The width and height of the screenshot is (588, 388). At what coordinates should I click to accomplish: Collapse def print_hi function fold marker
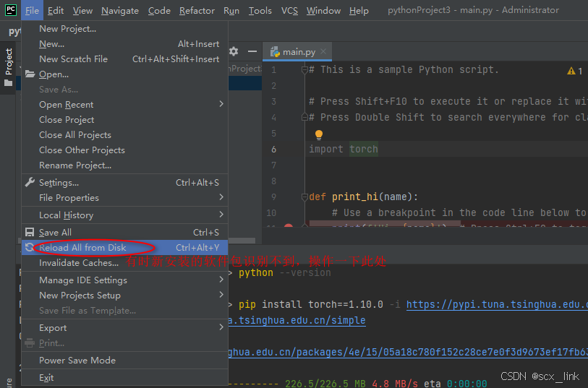tap(304, 197)
